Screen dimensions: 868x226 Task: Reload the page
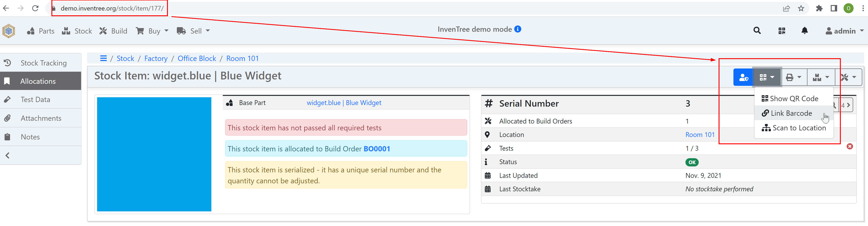[x=35, y=8]
